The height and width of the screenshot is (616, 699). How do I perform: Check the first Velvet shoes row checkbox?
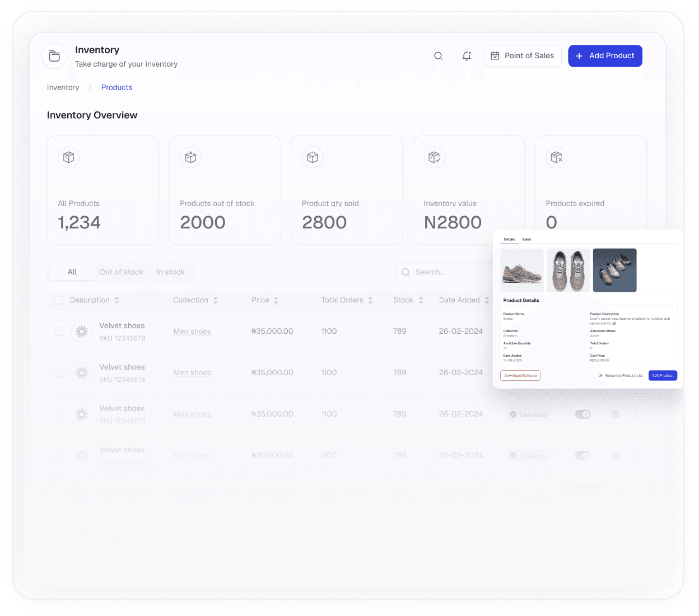click(x=59, y=332)
